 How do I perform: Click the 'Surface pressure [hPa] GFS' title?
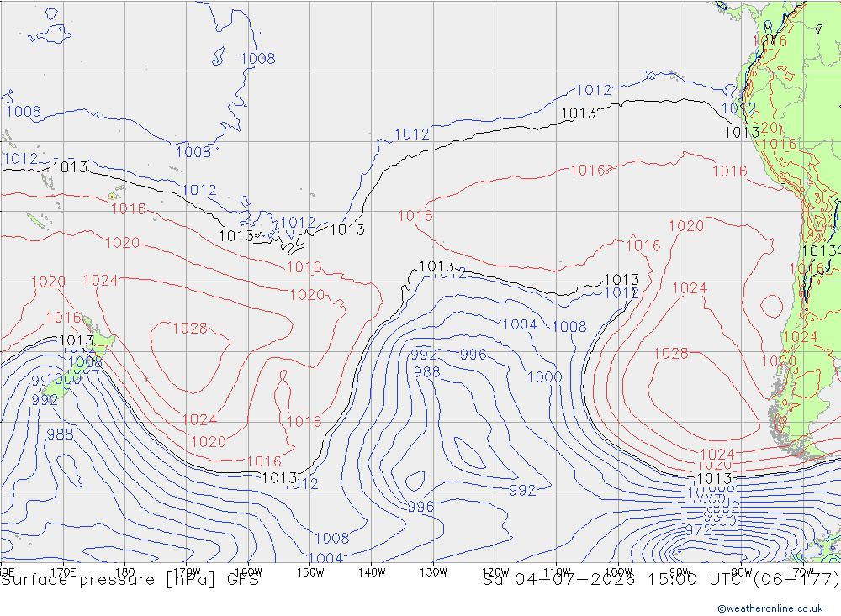pos(130,580)
